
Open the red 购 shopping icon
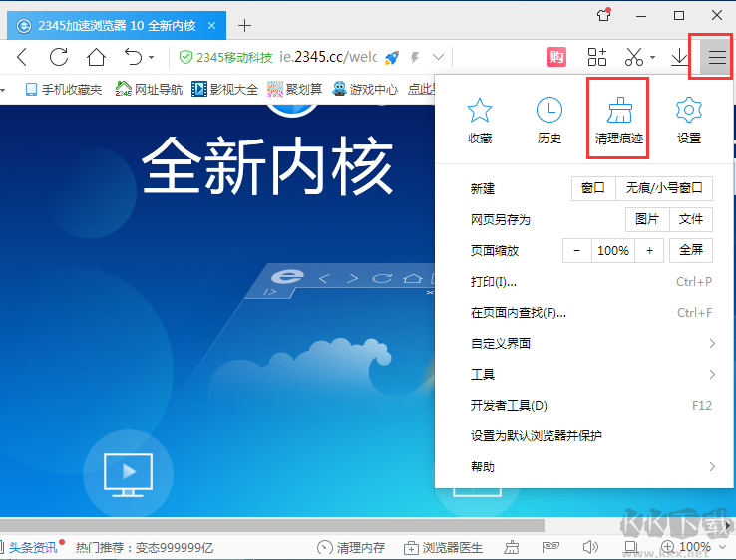click(x=556, y=57)
